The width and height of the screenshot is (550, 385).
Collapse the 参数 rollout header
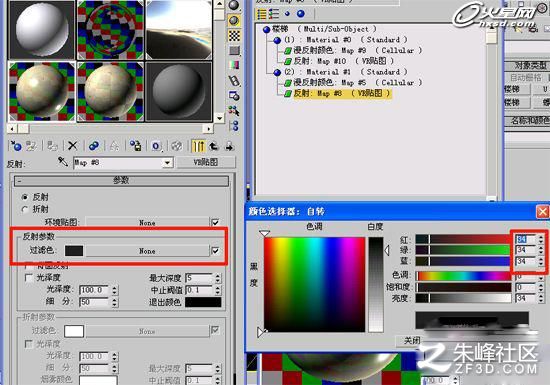[121, 181]
